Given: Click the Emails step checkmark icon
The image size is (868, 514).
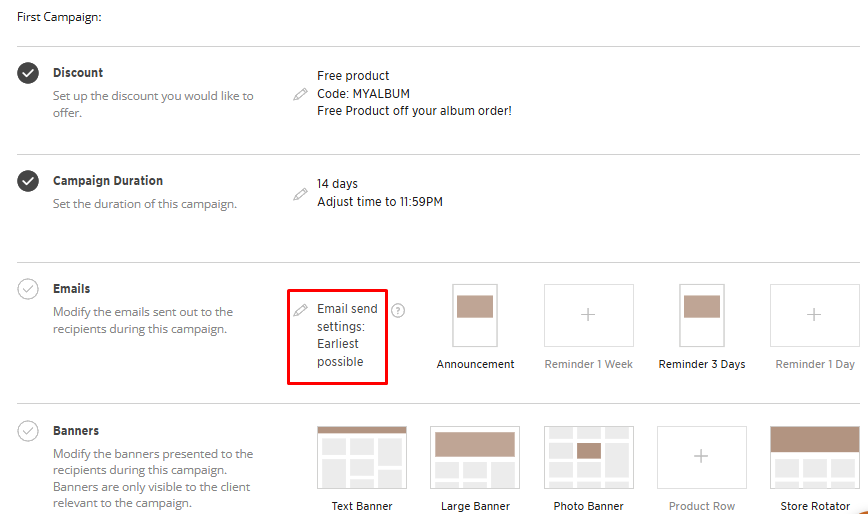Looking at the screenshot, I should tap(29, 289).
